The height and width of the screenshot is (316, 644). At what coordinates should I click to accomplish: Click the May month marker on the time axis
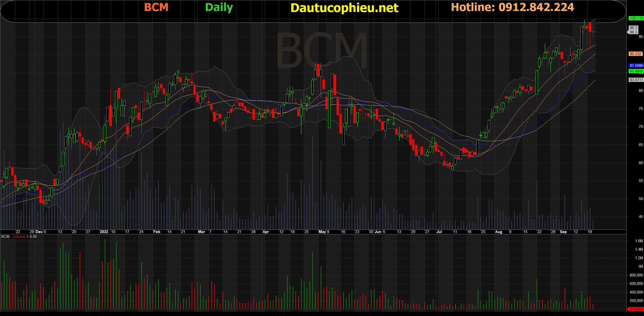point(322,232)
